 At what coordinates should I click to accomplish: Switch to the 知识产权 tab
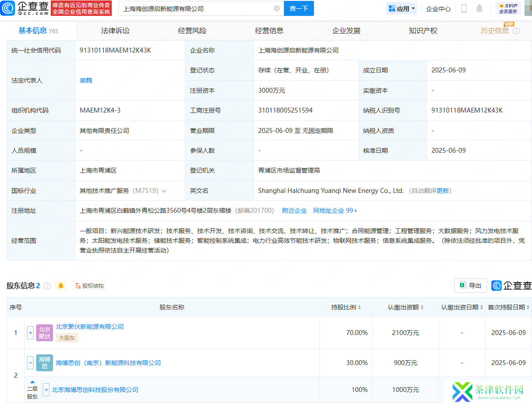tap(423, 30)
